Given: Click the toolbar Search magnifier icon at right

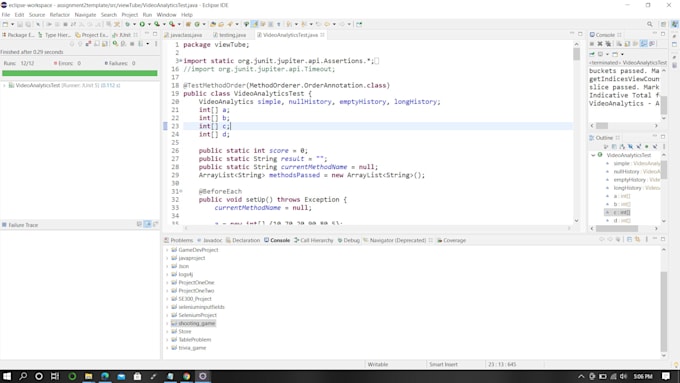Looking at the screenshot, I should click(x=650, y=24).
